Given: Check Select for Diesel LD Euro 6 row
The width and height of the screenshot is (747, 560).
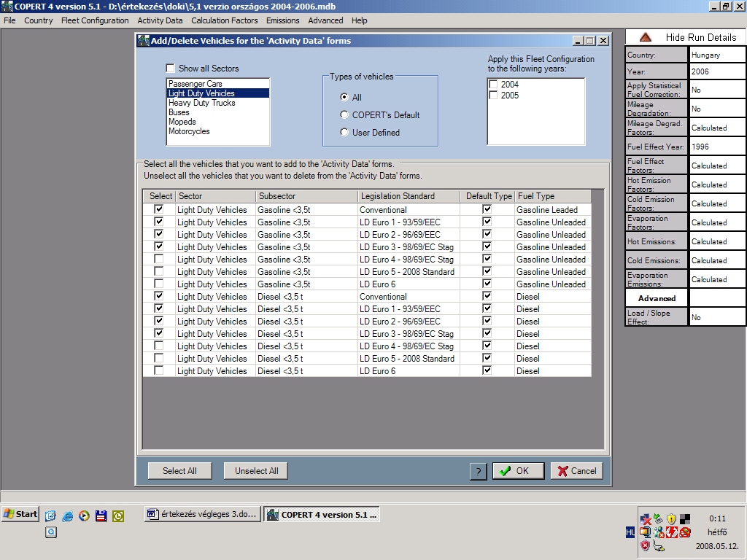Looking at the screenshot, I should [x=158, y=370].
